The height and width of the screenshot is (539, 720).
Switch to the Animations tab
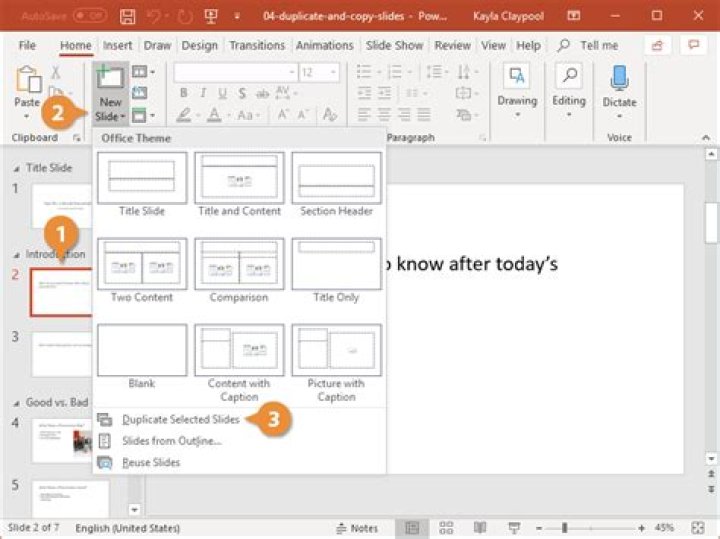[324, 45]
